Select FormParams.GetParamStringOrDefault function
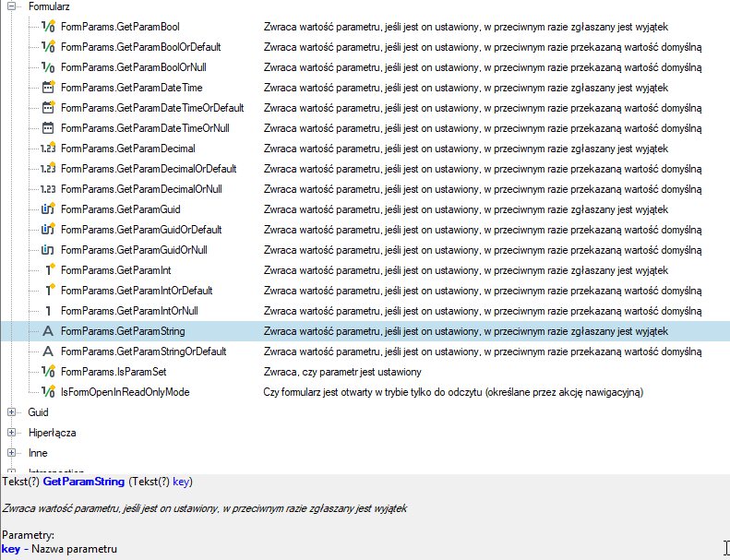 point(143,351)
